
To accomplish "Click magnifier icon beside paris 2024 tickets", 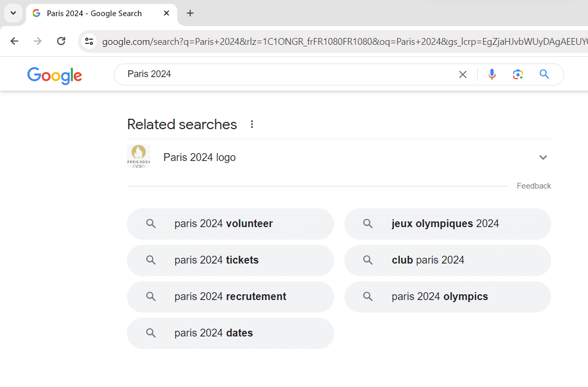I will click(x=151, y=260).
